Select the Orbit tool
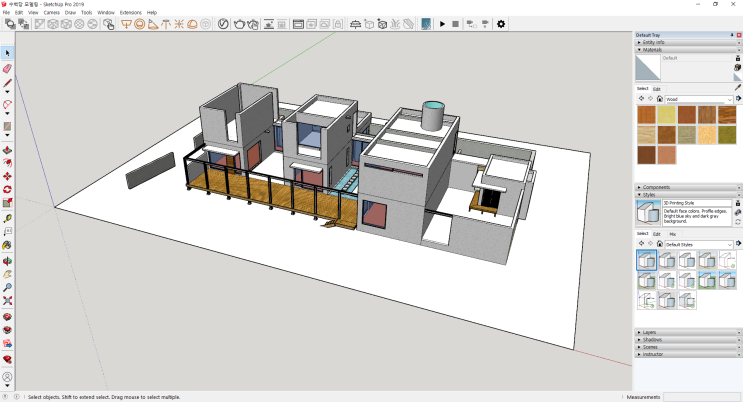The image size is (743, 402). coord(7,261)
